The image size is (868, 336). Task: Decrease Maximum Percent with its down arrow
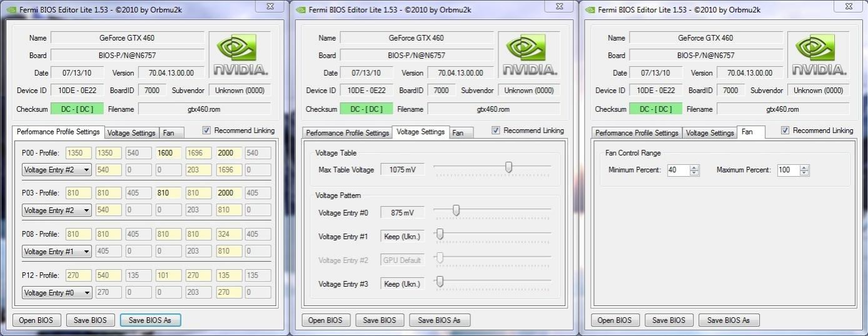pos(804,172)
